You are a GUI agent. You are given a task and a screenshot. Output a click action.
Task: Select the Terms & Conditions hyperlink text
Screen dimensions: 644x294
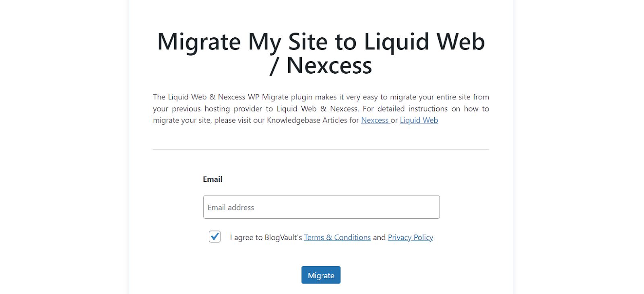[337, 237]
